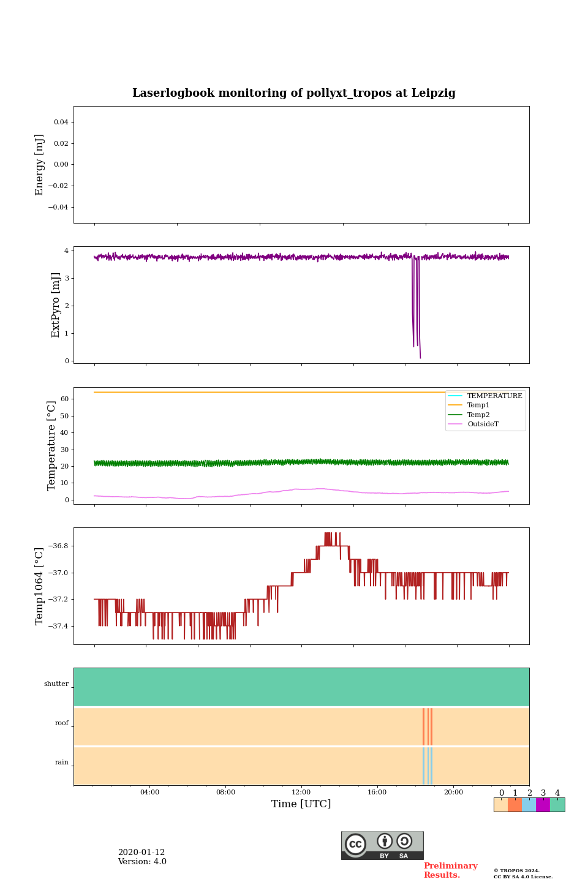Select the light blue swatch labeled 2

(x=529, y=805)
